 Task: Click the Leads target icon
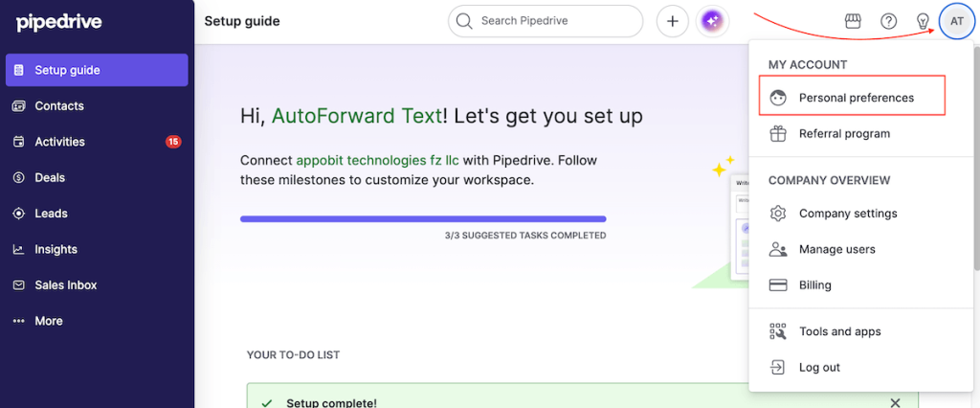19,214
